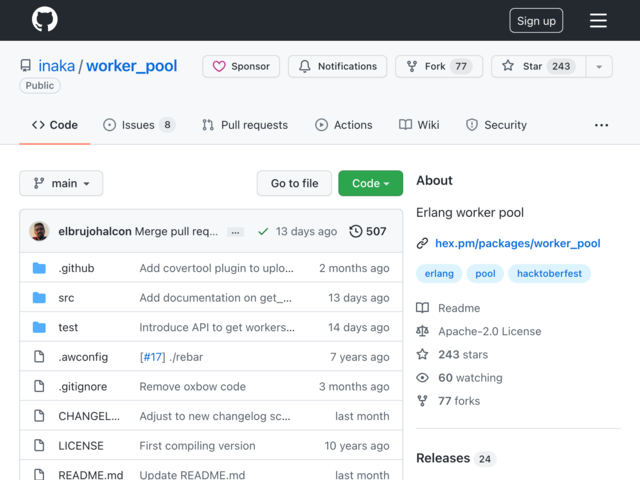Image resolution: width=640 pixels, height=480 pixels.
Task: Click the Sign up button
Action: 536,21
